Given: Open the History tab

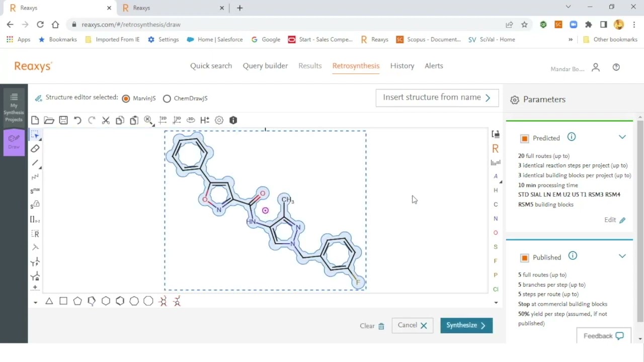Looking at the screenshot, I should 402,66.
